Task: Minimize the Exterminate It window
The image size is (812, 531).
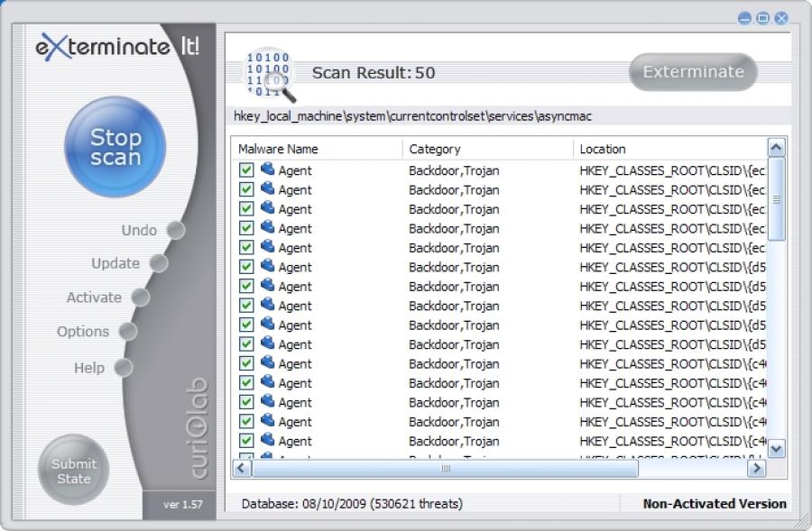Action: point(744,19)
